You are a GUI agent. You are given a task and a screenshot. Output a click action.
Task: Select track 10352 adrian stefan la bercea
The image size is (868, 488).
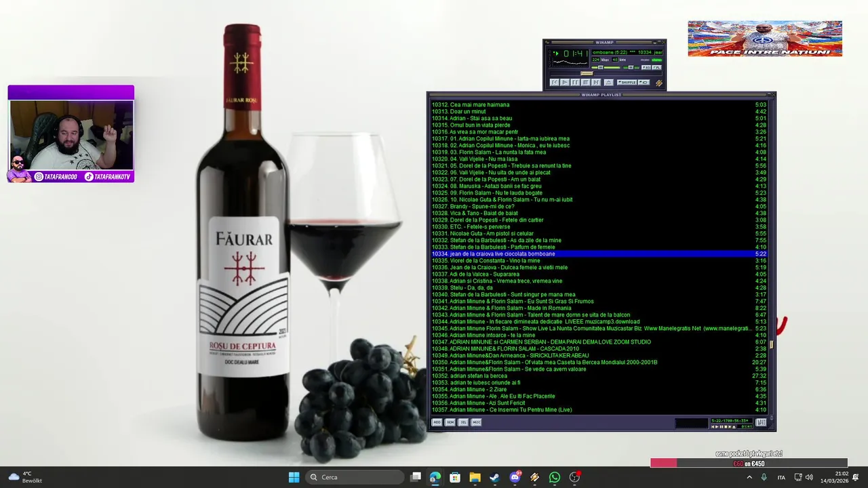tap(599, 376)
